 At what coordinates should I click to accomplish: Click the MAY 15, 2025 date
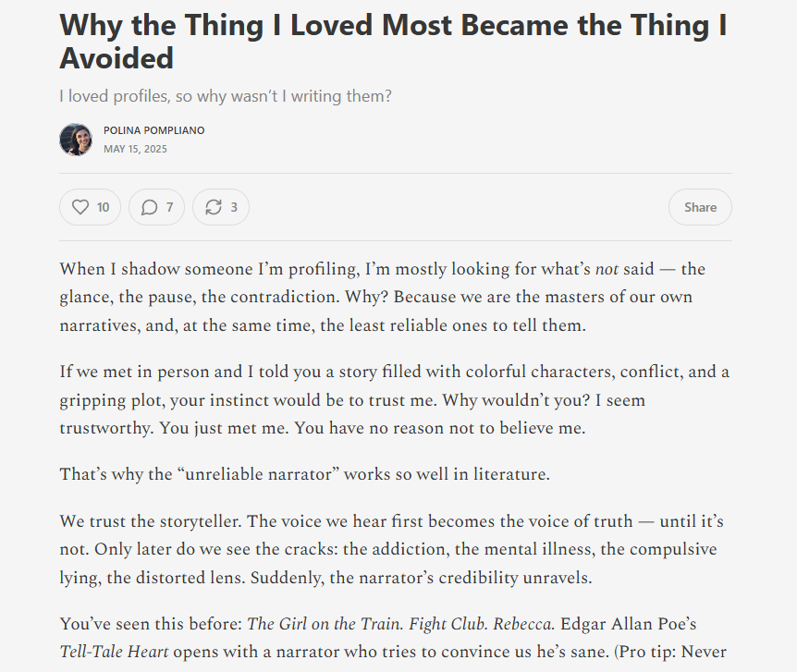coord(135,149)
